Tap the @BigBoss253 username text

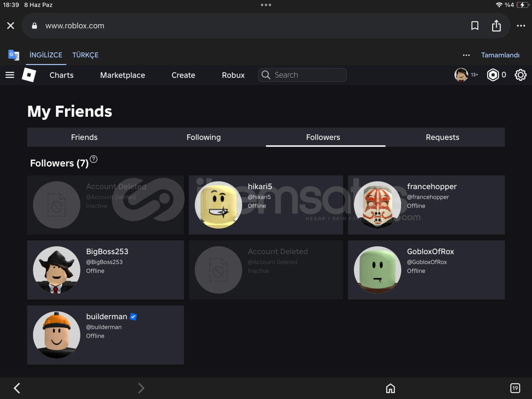point(104,262)
